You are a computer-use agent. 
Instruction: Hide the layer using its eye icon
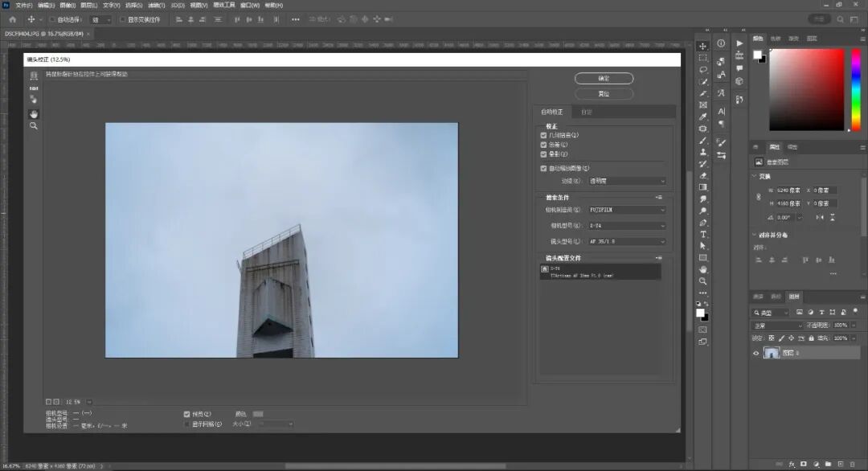click(x=755, y=353)
